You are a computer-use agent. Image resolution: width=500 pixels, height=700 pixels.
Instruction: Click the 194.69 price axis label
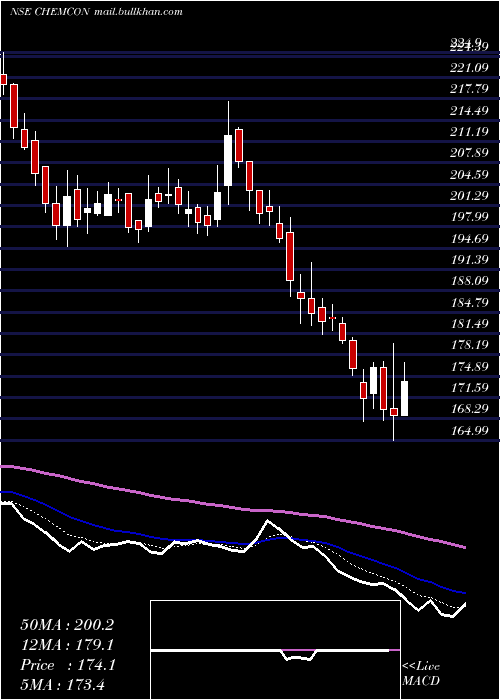tap(469, 238)
